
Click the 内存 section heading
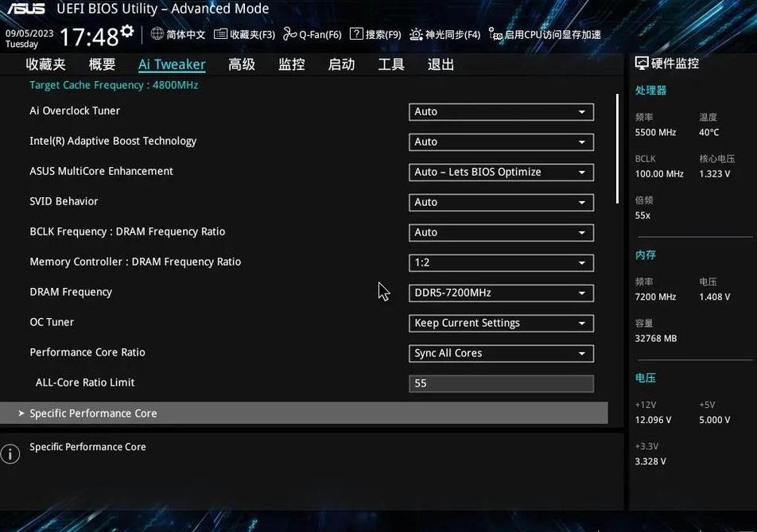point(646,255)
